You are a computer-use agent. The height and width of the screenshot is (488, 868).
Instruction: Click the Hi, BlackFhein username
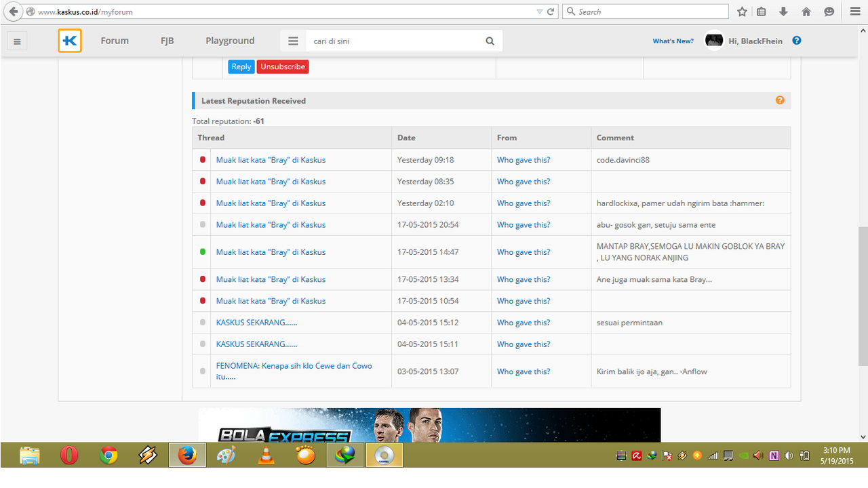(755, 41)
